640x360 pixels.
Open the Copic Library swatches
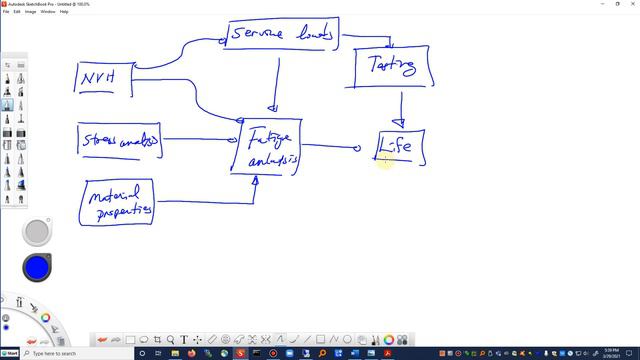point(402,340)
